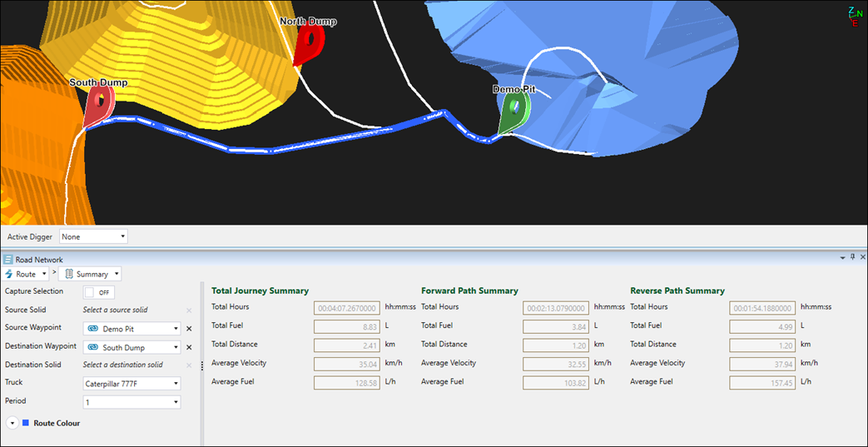The image size is (868, 447).
Task: Click Reverse Path Average Fuel 157.45 field
Action: click(x=763, y=383)
